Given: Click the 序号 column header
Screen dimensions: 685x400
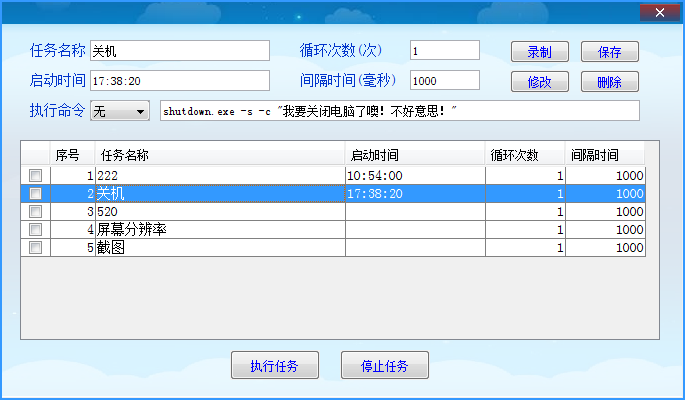Looking at the screenshot, I should tap(72, 155).
